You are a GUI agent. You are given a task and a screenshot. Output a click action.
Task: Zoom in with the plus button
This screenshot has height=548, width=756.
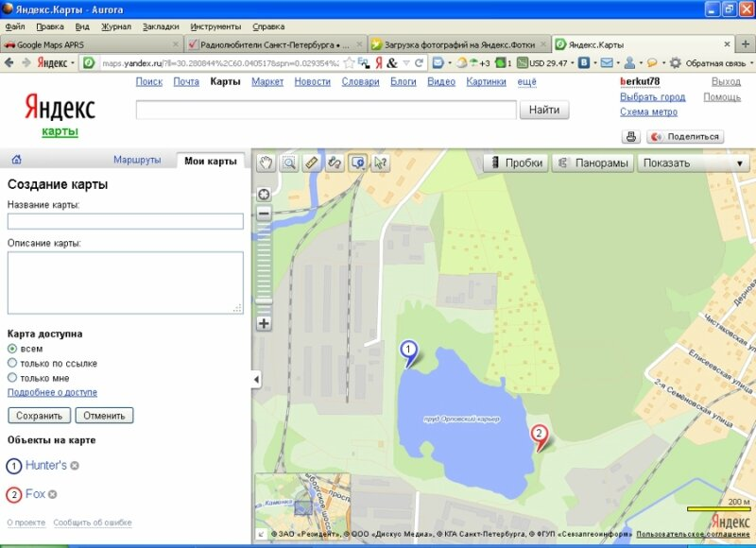[264, 323]
